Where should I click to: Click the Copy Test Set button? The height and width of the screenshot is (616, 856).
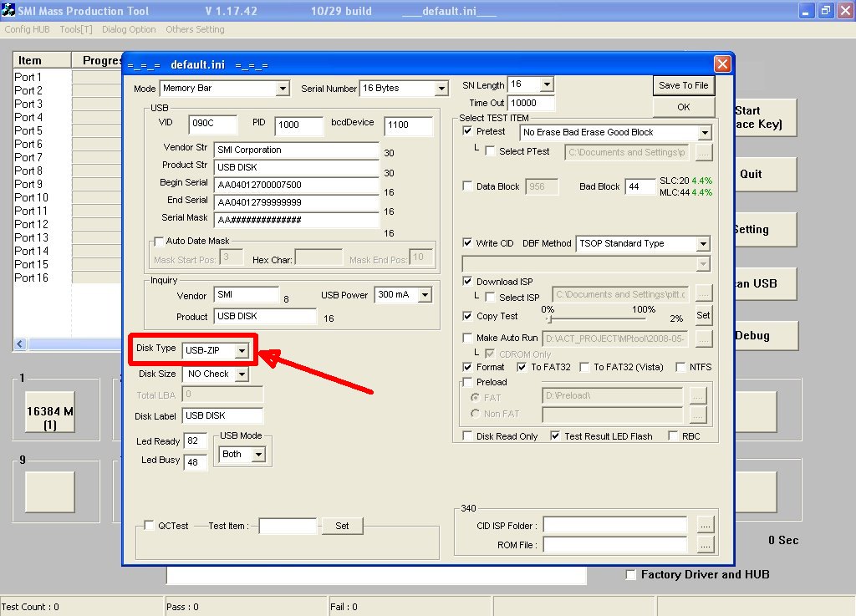click(703, 315)
